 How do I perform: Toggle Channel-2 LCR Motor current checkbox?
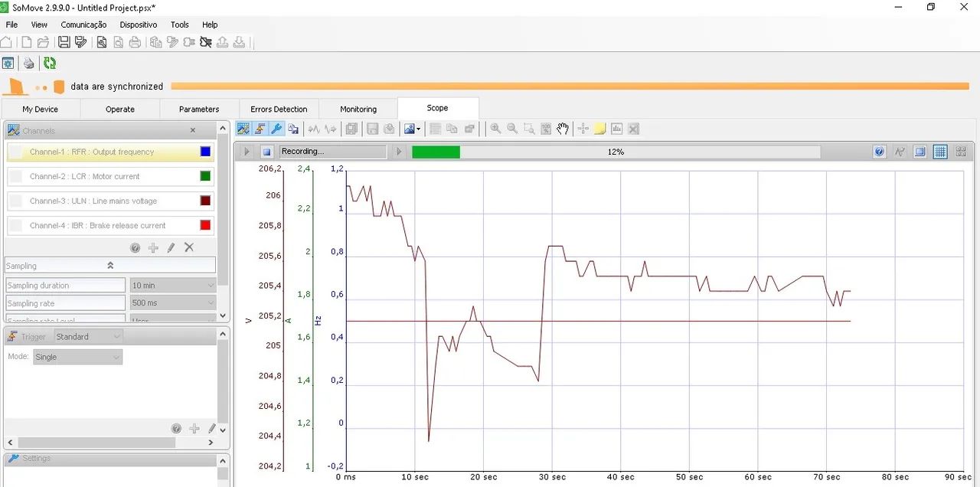coord(16,177)
